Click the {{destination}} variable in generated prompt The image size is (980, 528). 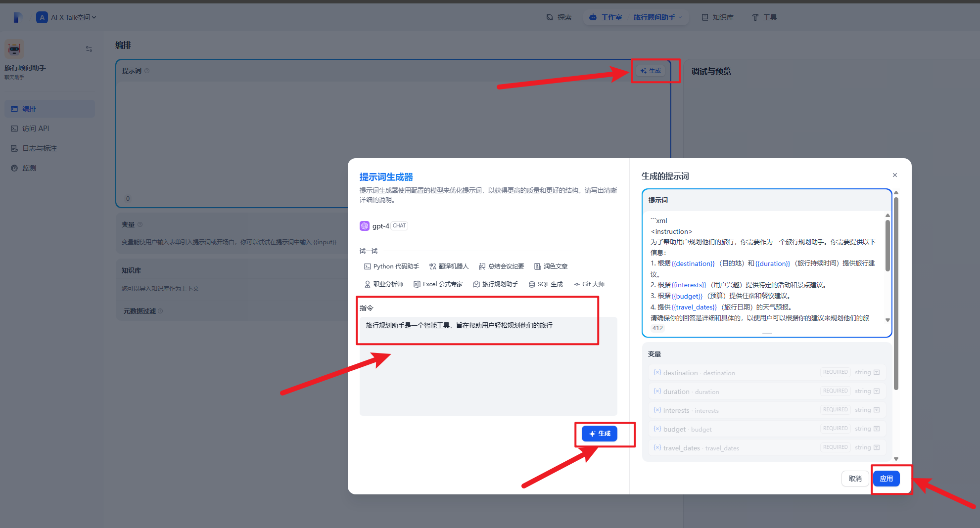pos(693,264)
